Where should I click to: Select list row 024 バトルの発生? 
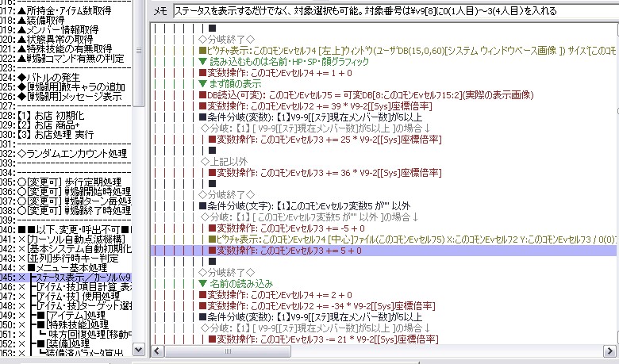(66, 77)
